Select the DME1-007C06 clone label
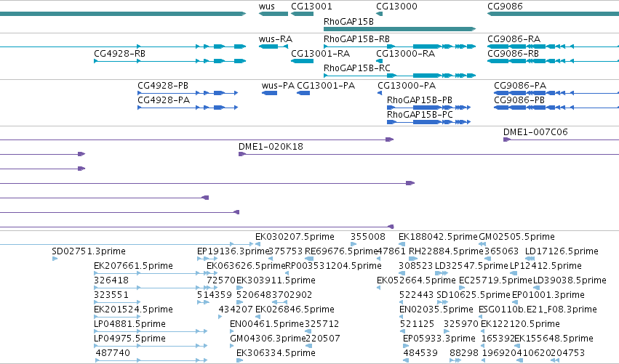Screen dimensions: 619x364 pos(535,132)
